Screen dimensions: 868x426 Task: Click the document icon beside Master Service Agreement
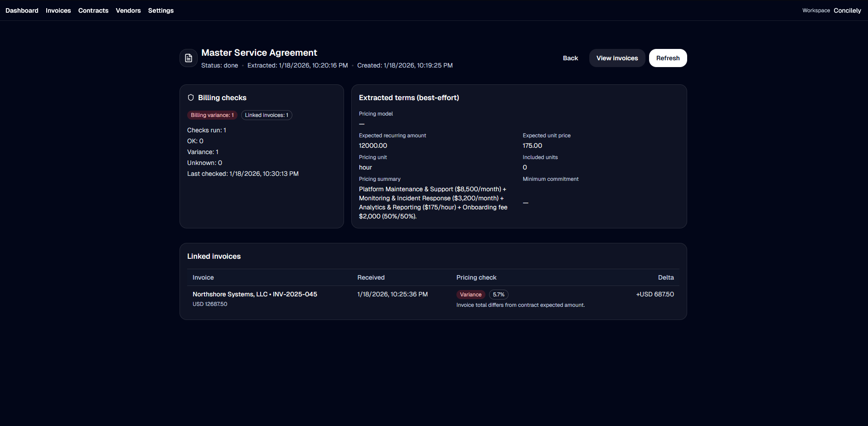(x=188, y=58)
